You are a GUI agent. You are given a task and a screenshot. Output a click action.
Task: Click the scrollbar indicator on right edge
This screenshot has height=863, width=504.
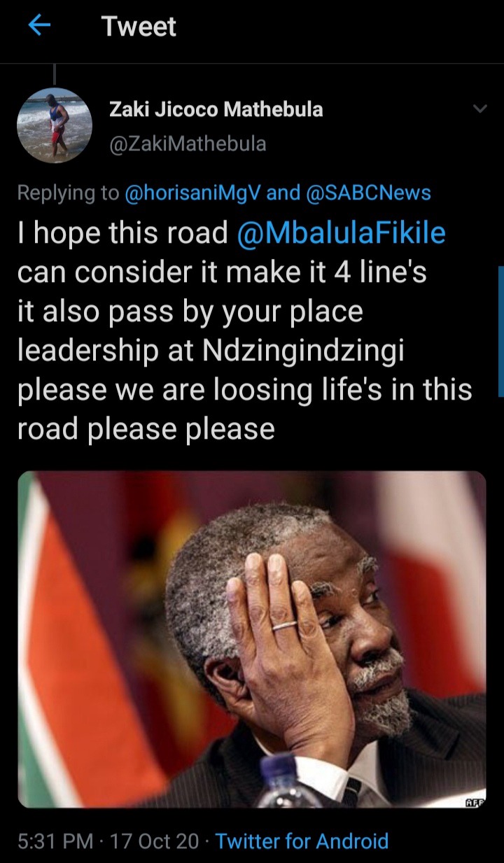click(x=500, y=332)
